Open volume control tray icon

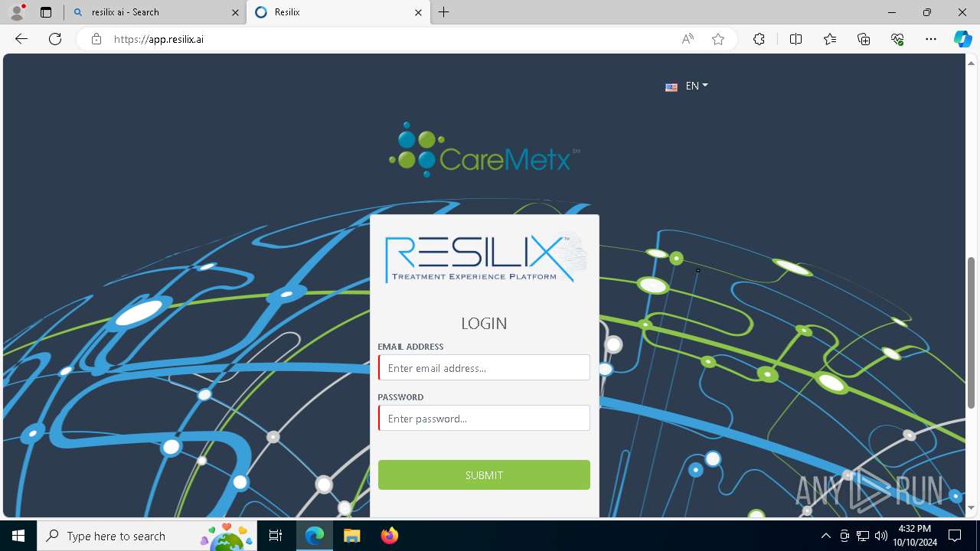pyautogui.click(x=880, y=536)
